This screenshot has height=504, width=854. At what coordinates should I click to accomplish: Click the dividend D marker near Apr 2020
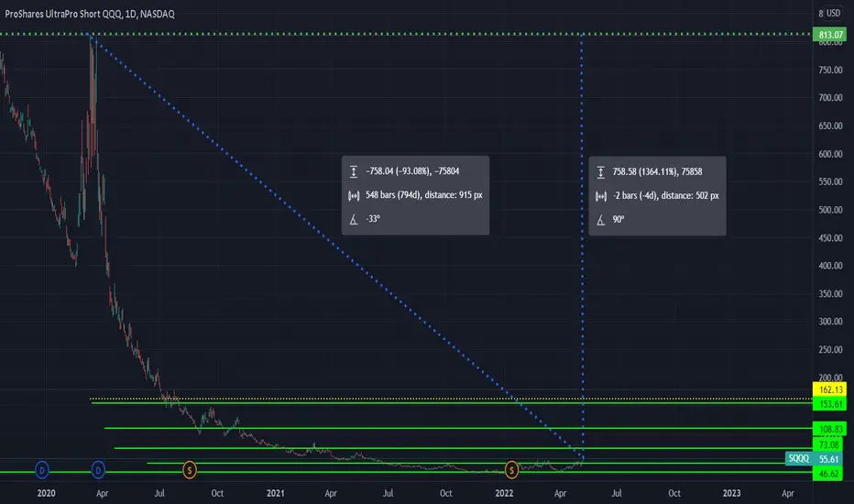98,470
